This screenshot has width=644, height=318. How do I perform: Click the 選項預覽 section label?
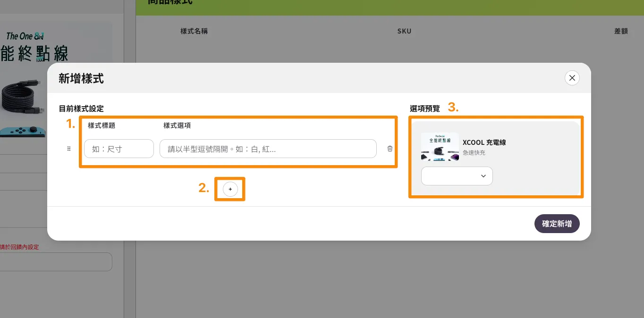[x=424, y=109]
